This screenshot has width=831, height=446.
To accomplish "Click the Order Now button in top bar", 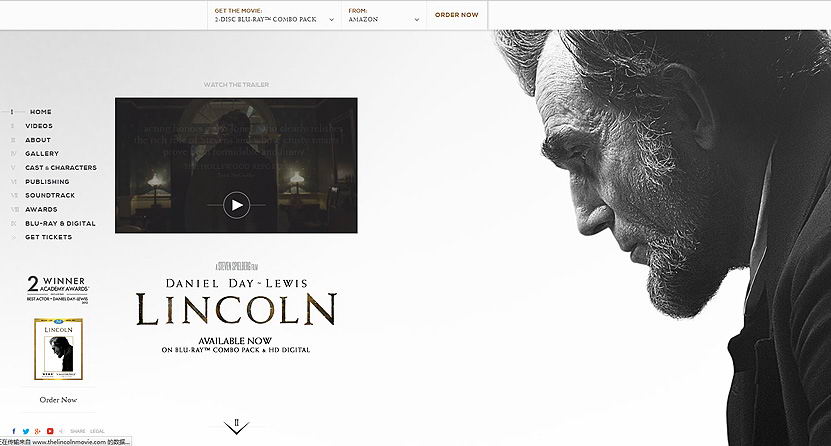I will pos(456,15).
